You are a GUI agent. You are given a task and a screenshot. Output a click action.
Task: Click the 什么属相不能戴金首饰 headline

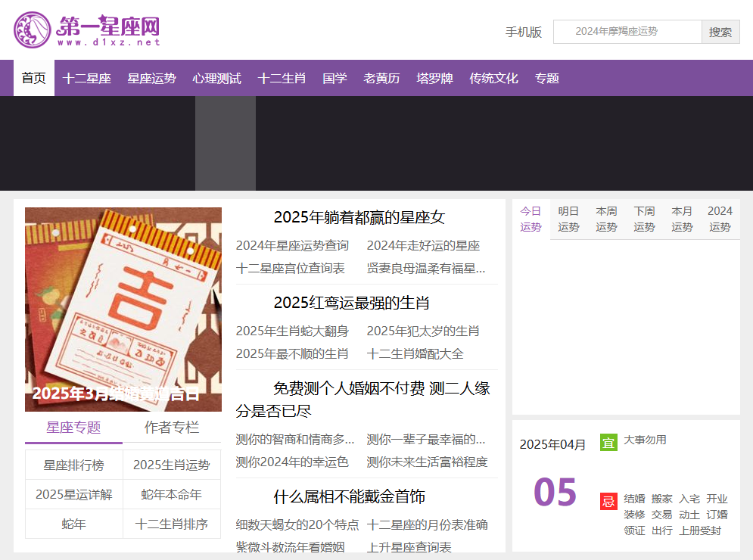click(x=349, y=496)
